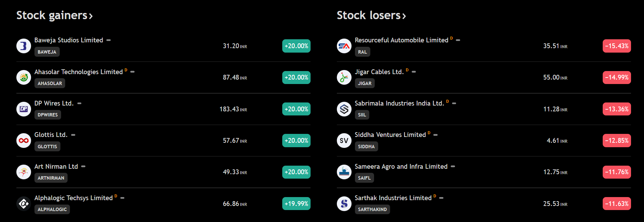Click the BAWEJA ticker tag
Viewport: 644px width, 222px height.
tap(47, 52)
